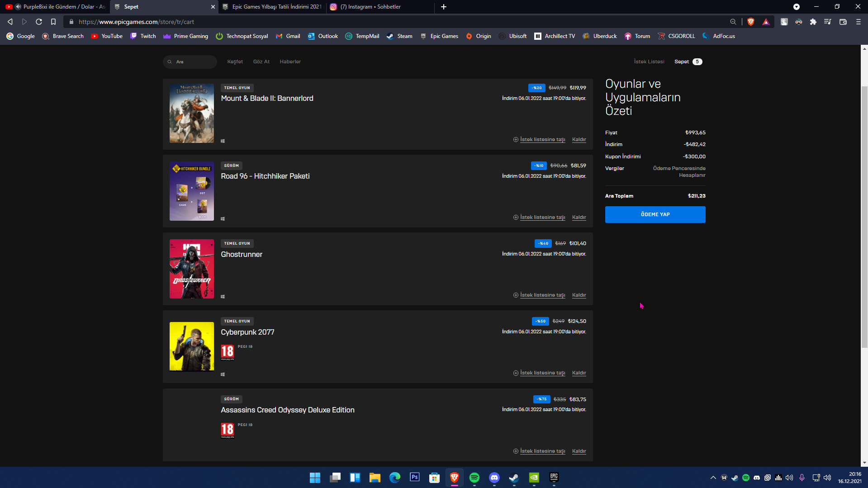Image resolution: width=868 pixels, height=488 pixels.
Task: Launch Spotify from the taskbar
Action: click(474, 478)
